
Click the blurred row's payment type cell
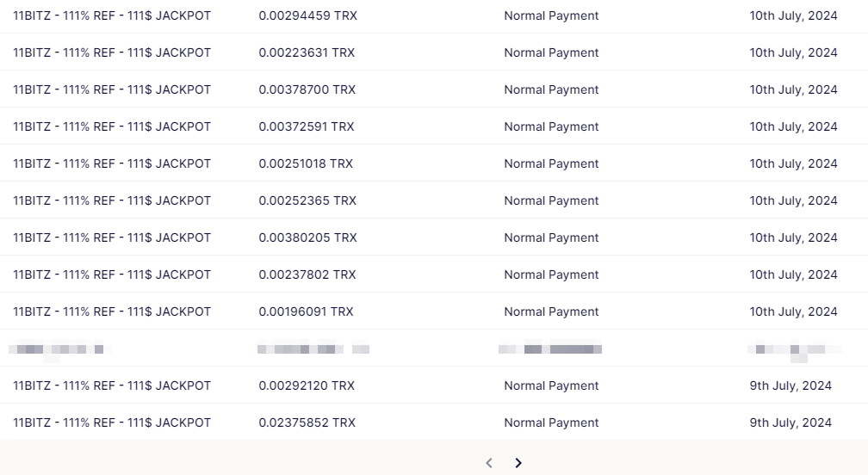pos(550,349)
